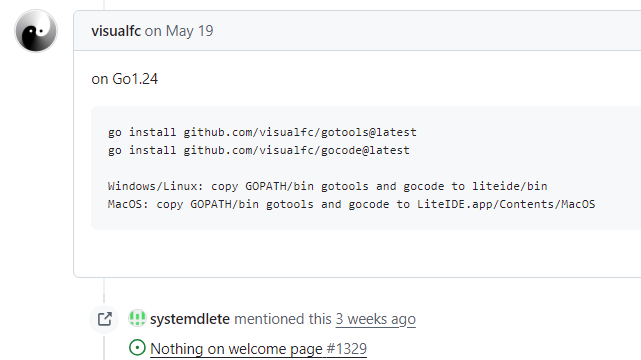This screenshot has height=360, width=641.
Task: Open the visualfc username link
Action: (x=116, y=31)
